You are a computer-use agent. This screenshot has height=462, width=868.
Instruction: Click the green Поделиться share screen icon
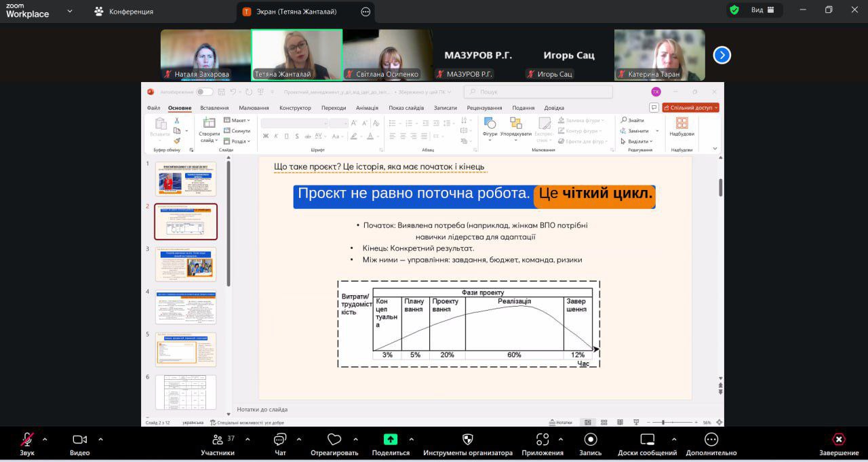(x=391, y=440)
